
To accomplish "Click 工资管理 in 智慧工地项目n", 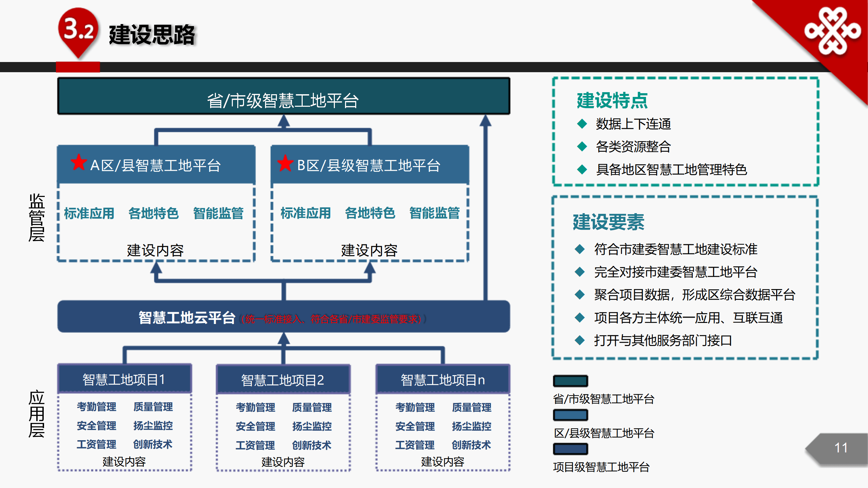I will (415, 445).
